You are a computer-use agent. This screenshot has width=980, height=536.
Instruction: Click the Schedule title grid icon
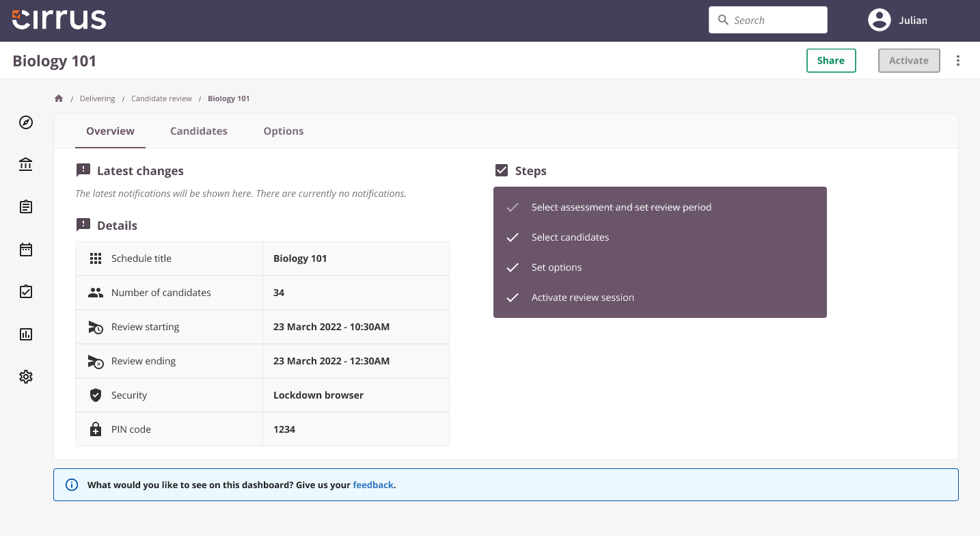click(x=96, y=258)
